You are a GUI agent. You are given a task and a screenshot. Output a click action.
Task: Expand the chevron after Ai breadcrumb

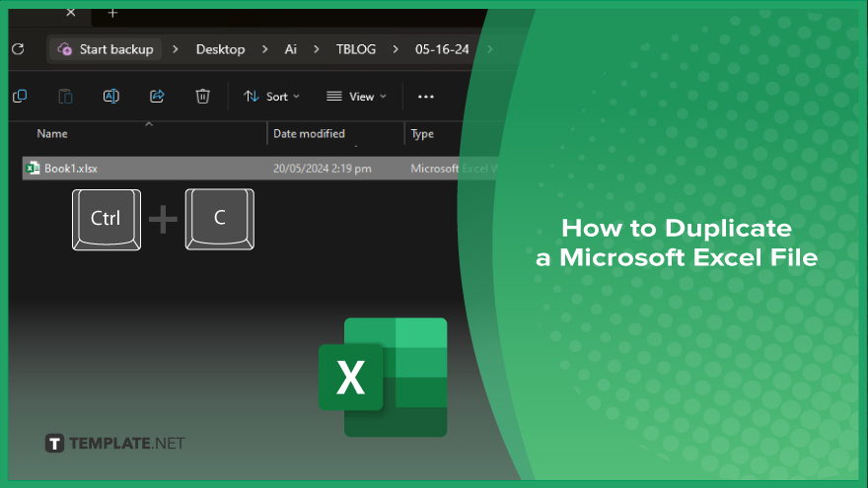(317, 49)
